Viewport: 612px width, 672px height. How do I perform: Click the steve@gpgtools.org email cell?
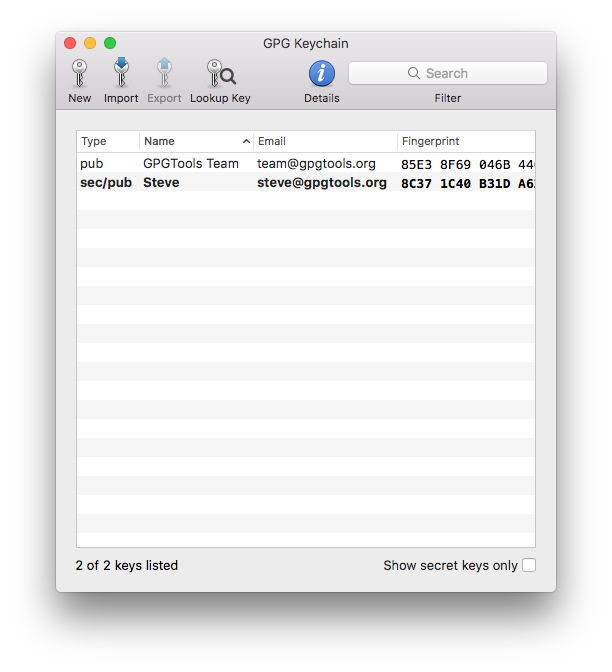click(x=321, y=182)
